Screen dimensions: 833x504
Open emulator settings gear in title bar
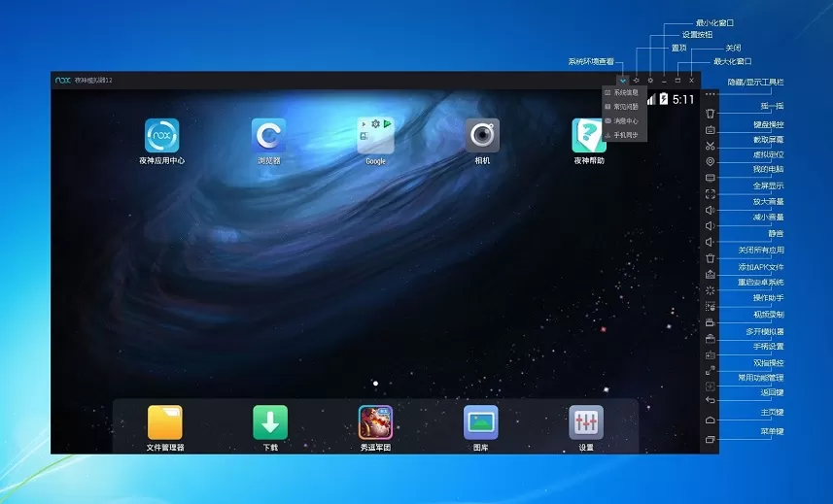pos(650,80)
